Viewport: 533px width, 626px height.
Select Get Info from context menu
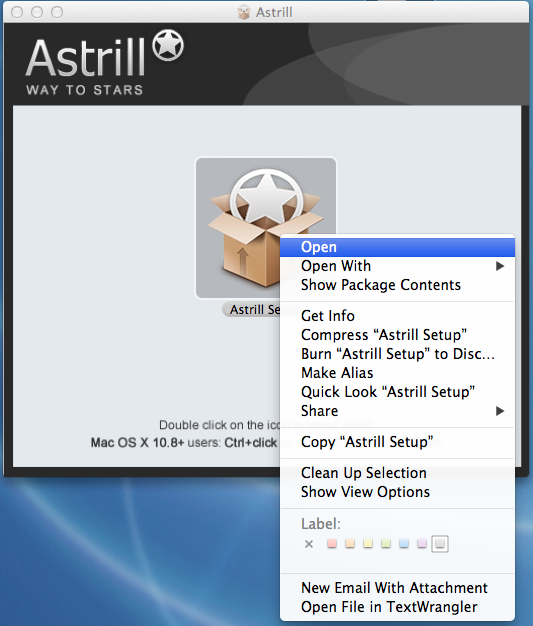coord(397,316)
